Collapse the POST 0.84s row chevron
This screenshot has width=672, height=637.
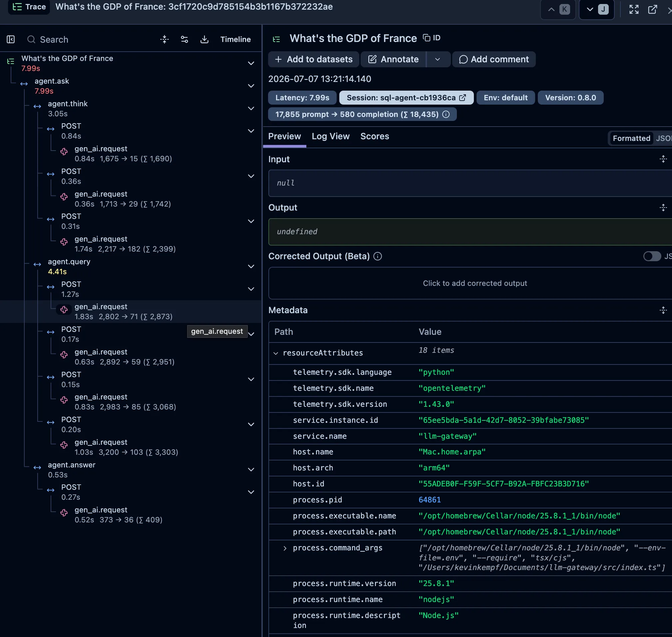tap(251, 131)
